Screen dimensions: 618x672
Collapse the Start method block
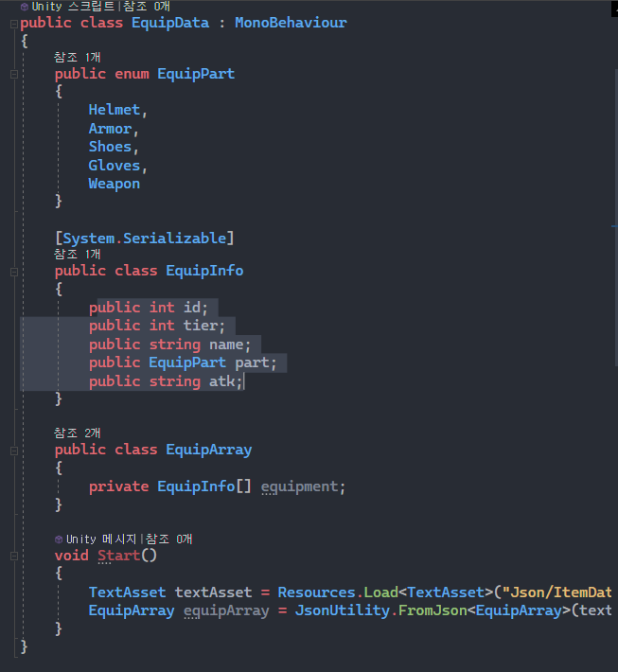coord(13,557)
